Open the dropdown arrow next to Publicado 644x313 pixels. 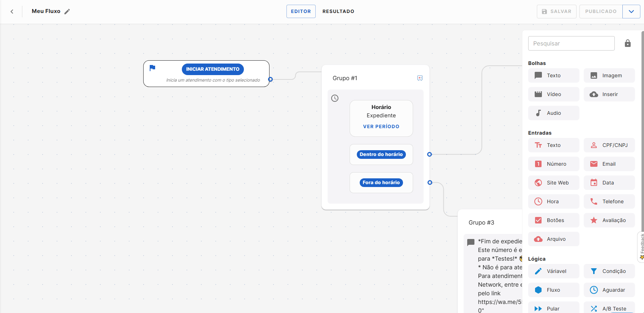(631, 12)
